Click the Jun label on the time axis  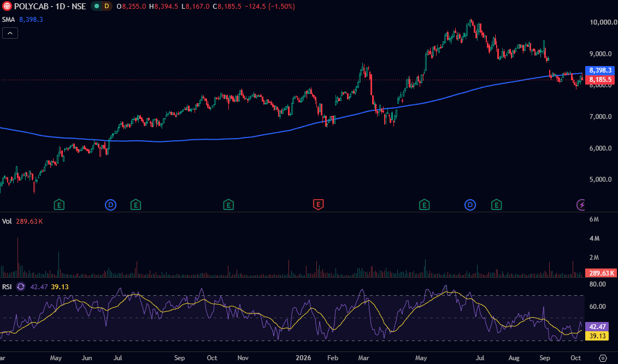click(x=87, y=357)
